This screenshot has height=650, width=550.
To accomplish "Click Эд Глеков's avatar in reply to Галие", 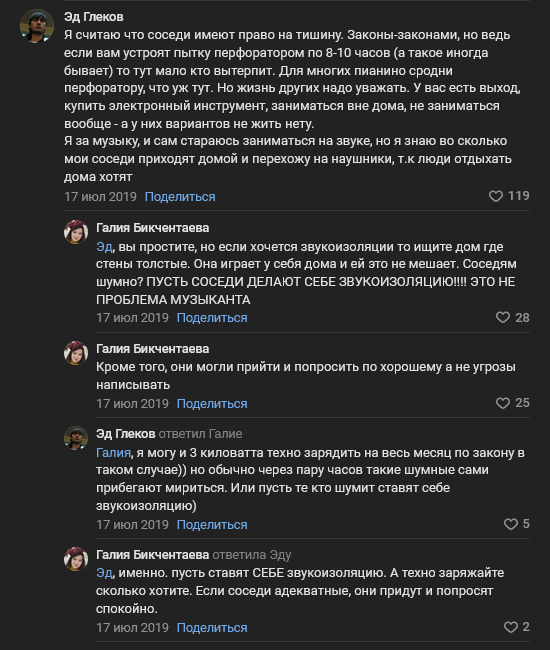I will coord(76,438).
